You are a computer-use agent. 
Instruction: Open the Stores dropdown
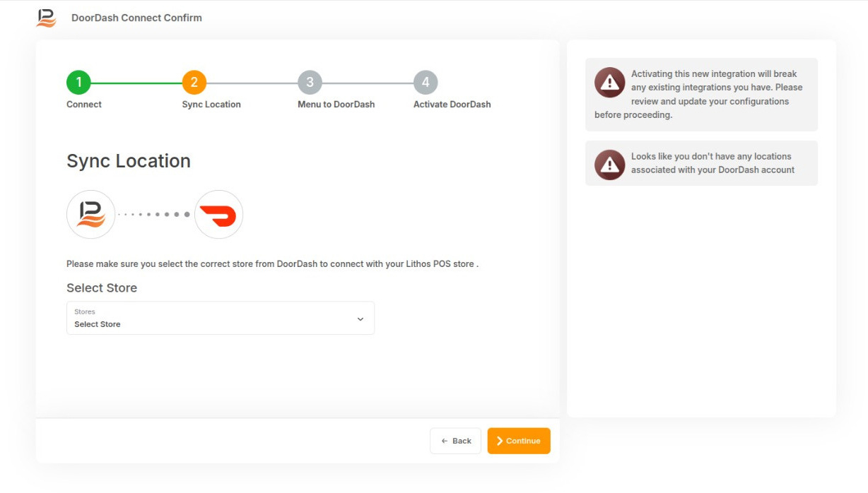(221, 318)
